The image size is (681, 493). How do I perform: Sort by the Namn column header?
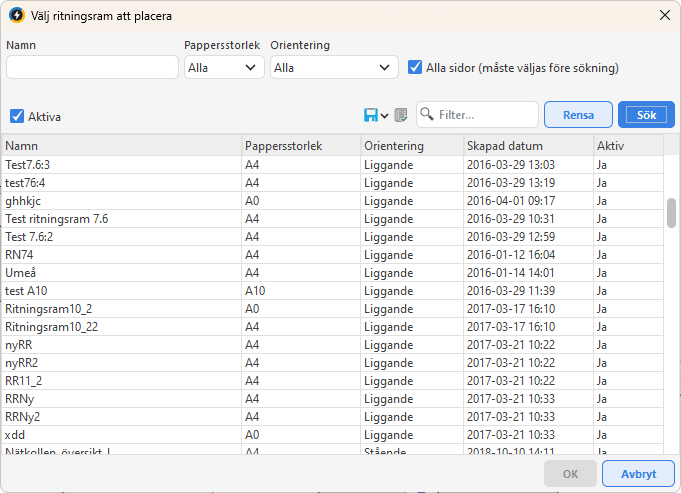point(120,146)
